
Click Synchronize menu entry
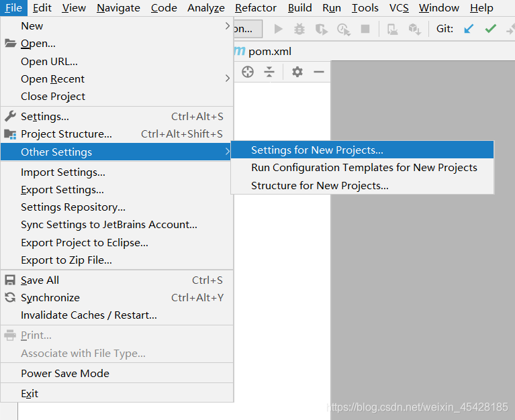(x=117, y=298)
